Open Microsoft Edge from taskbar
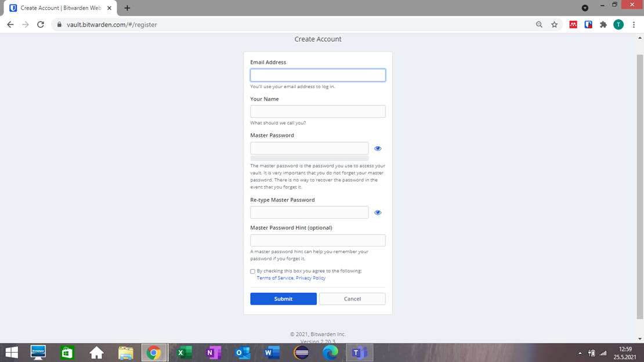The image size is (644, 362). [330, 353]
